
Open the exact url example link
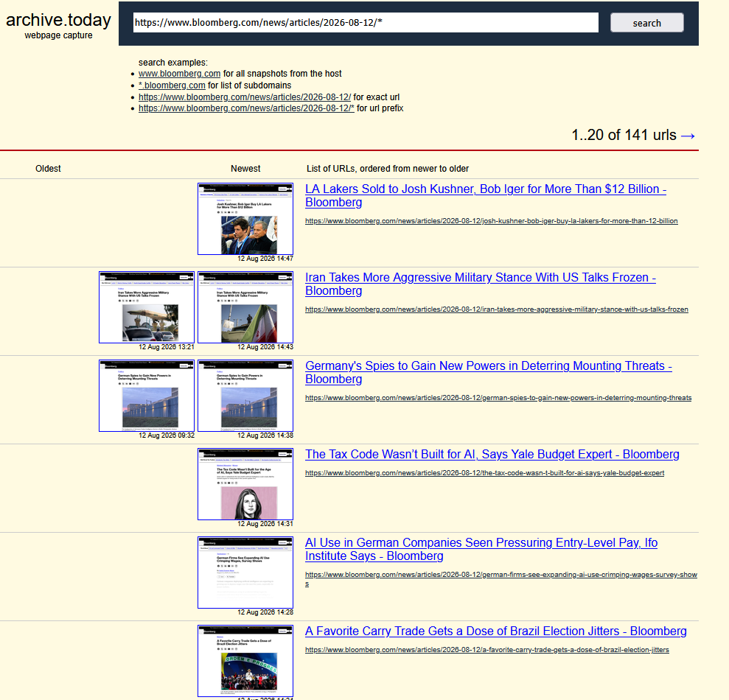point(245,97)
